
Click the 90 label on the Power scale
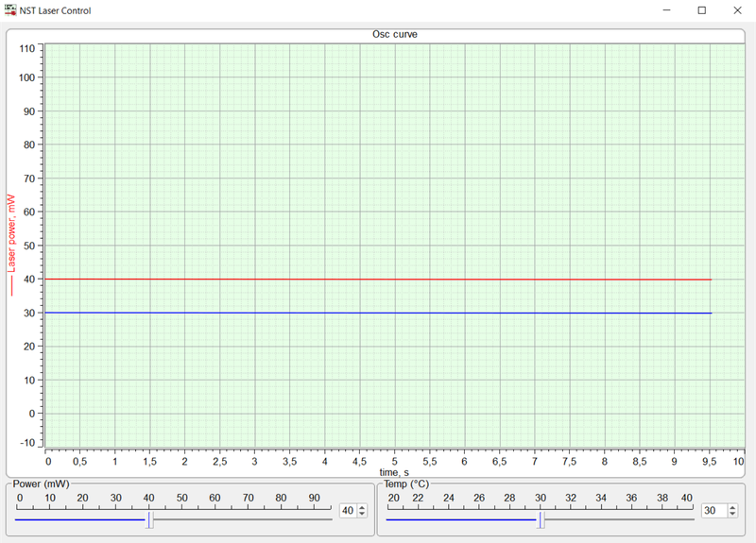pyautogui.click(x=314, y=498)
